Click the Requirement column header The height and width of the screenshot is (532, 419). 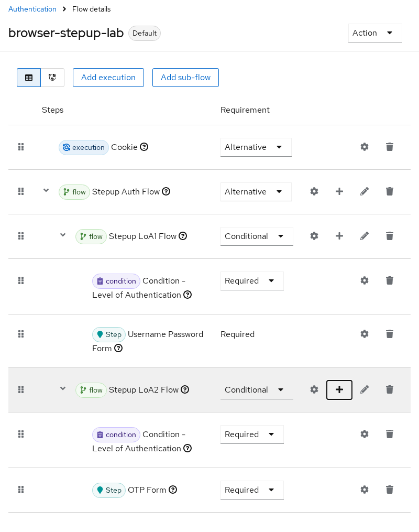click(x=245, y=110)
